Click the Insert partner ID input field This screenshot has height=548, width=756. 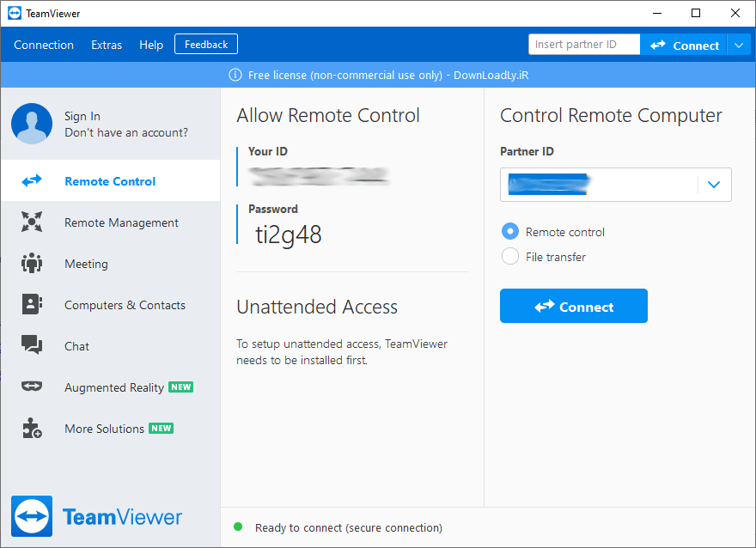(584, 44)
